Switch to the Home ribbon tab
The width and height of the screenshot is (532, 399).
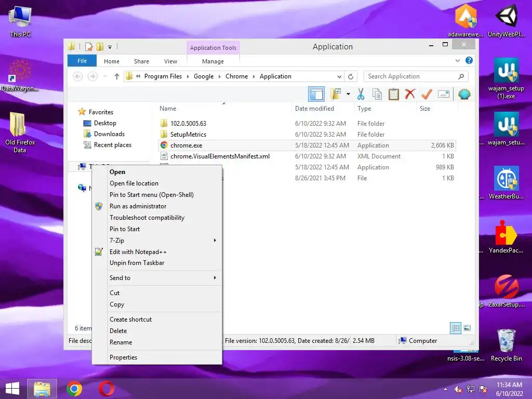click(112, 61)
